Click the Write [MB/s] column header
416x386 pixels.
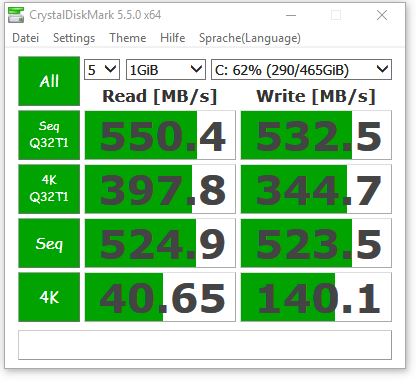[x=316, y=96]
